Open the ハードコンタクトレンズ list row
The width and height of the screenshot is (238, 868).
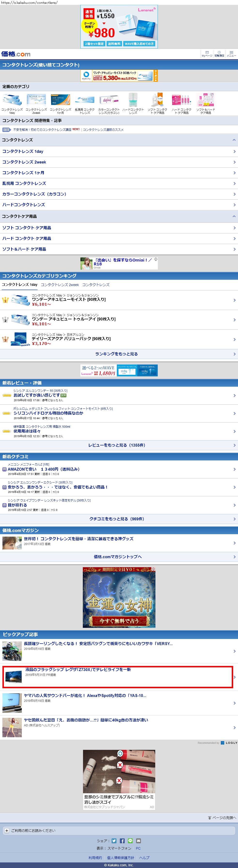[x=119, y=205]
